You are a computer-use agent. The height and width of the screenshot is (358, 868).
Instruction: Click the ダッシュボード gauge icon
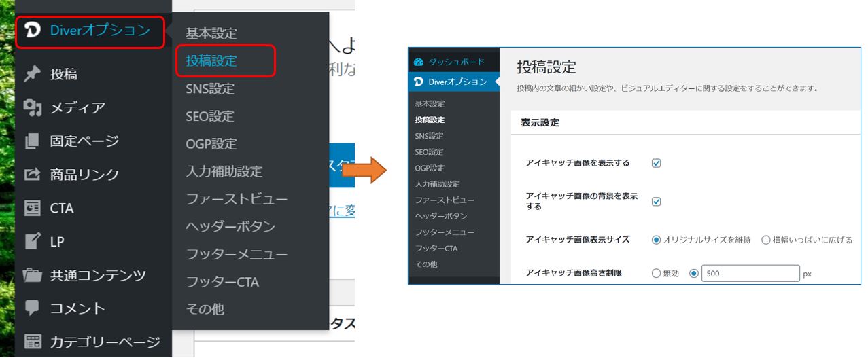419,62
